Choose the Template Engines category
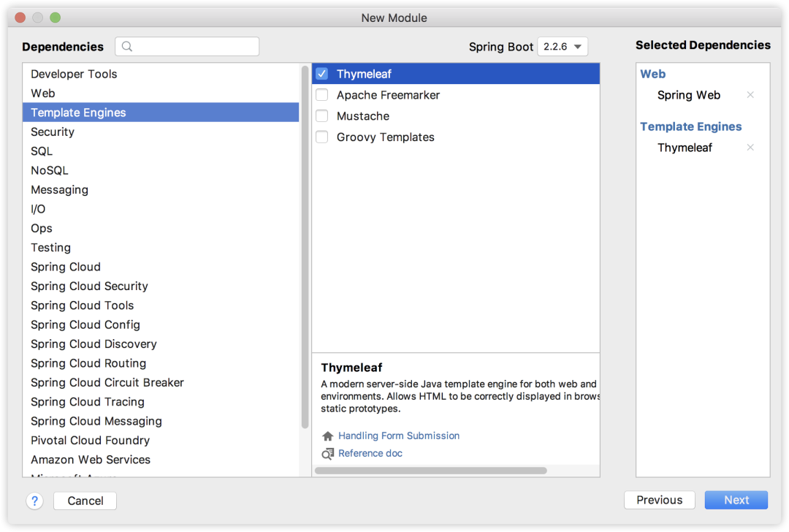Image resolution: width=789 pixels, height=532 pixels. tap(161, 113)
